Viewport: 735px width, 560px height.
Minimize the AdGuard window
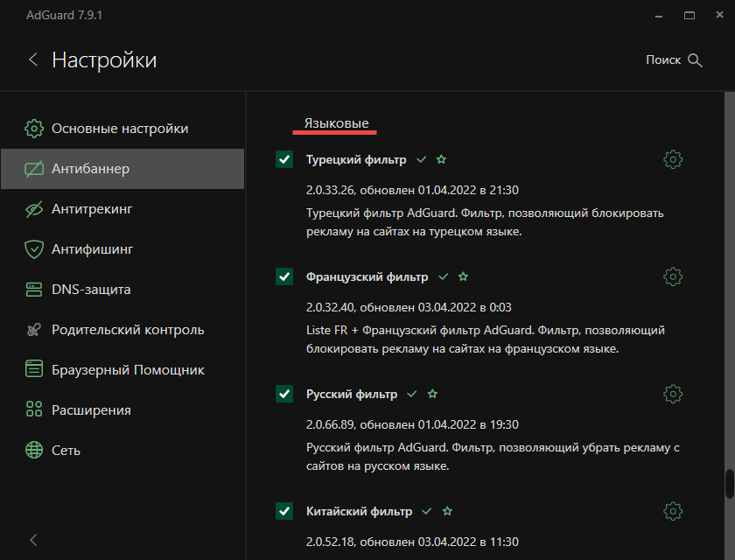click(x=659, y=16)
